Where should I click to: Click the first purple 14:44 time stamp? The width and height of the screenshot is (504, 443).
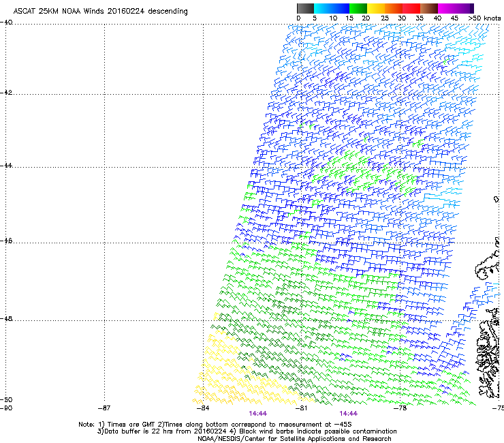tap(257, 414)
